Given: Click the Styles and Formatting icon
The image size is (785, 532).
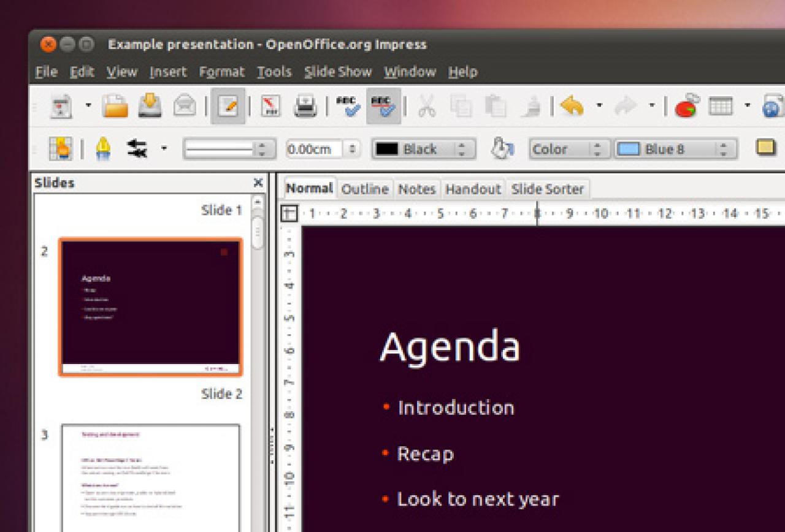Looking at the screenshot, I should coord(61,149).
